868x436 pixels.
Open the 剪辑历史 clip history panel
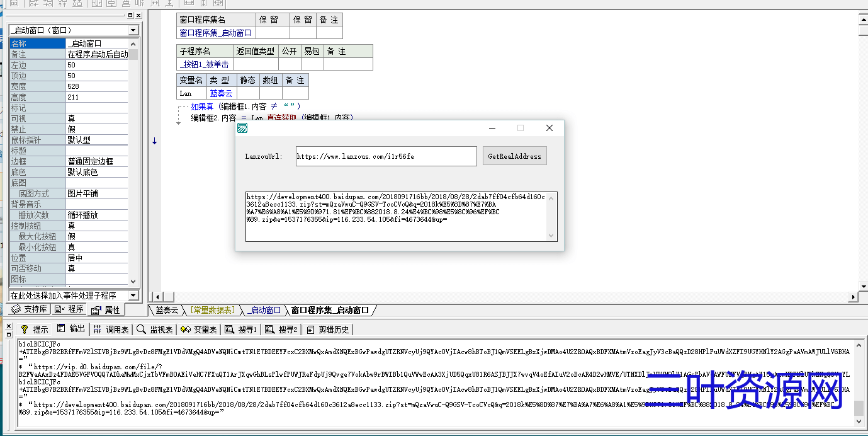click(x=328, y=328)
